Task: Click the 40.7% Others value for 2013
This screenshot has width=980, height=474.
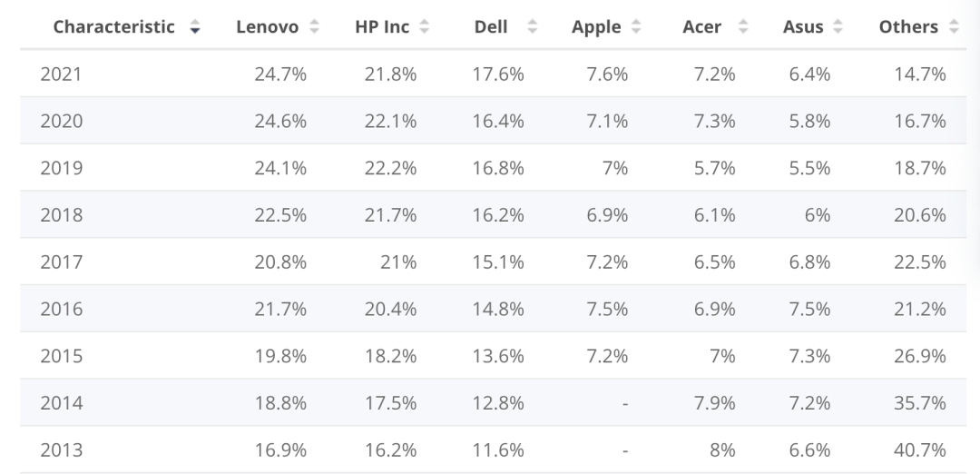Action: pyautogui.click(x=920, y=450)
